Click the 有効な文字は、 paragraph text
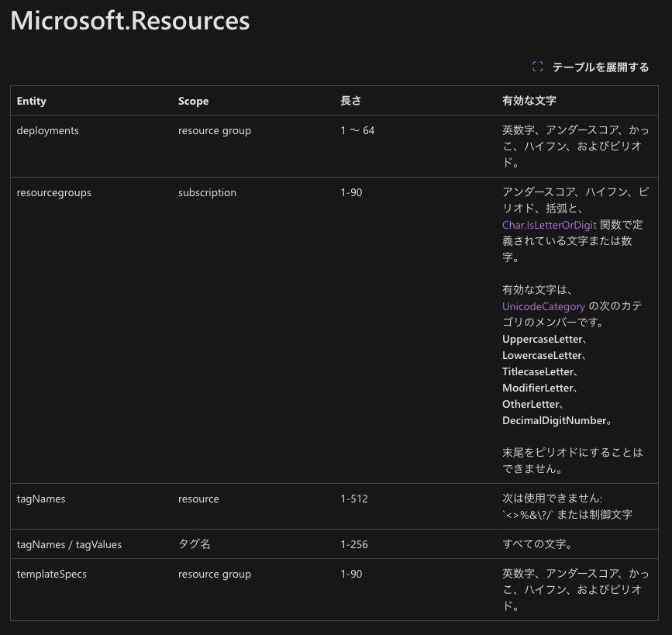The height and width of the screenshot is (635, 672). point(537,290)
